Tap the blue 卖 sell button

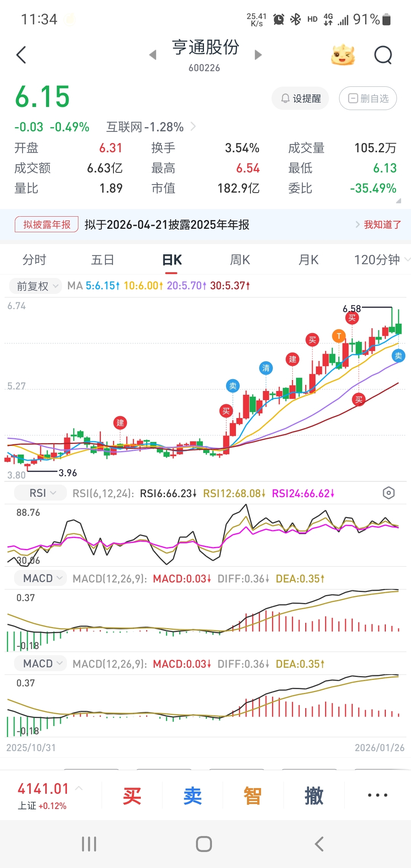tap(193, 796)
